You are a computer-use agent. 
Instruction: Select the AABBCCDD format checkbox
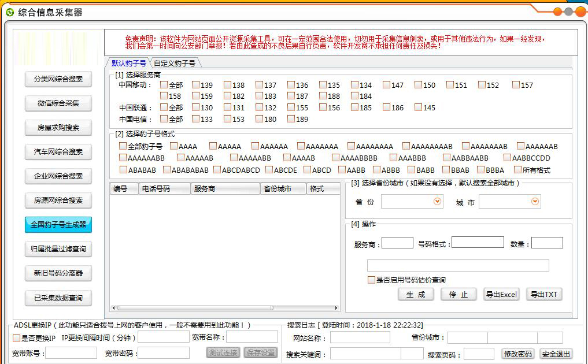(507, 158)
